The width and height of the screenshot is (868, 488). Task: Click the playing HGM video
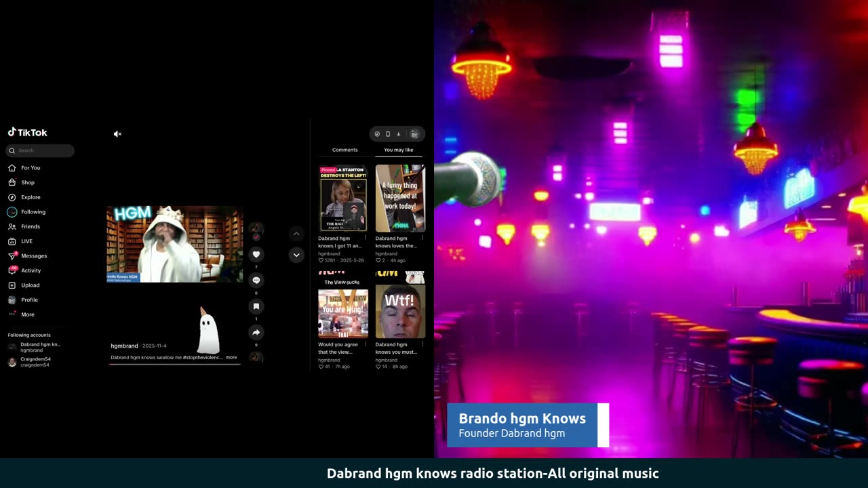[175, 244]
